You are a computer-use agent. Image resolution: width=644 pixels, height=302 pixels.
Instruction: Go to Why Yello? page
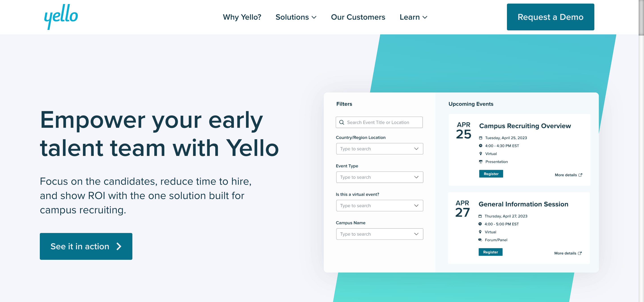coord(242,17)
